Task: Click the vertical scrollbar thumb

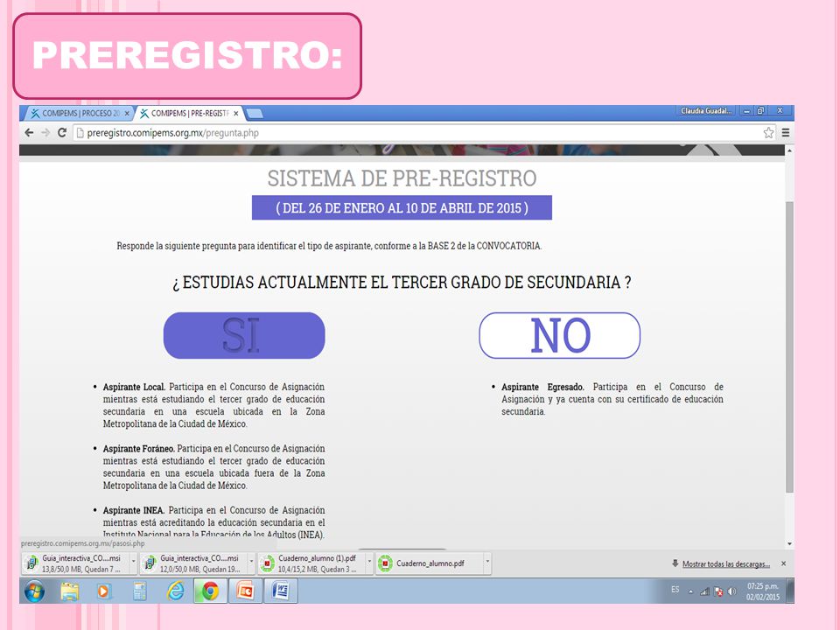Action: pyautogui.click(x=789, y=347)
